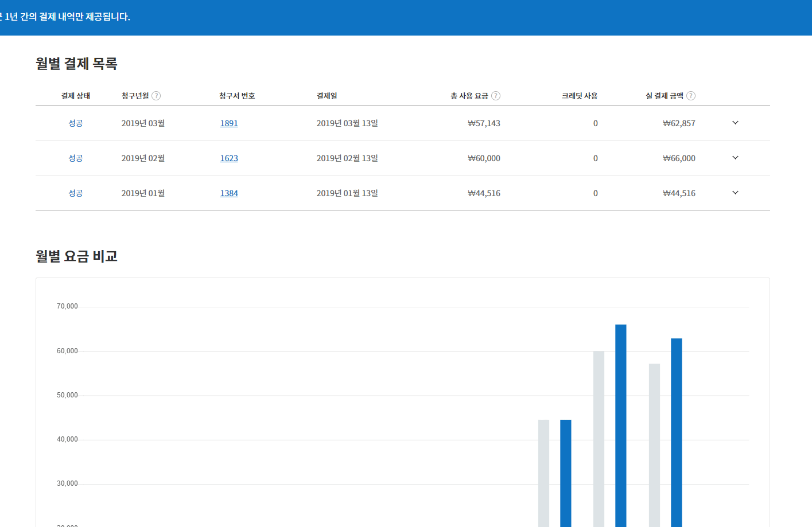Image resolution: width=812 pixels, height=527 pixels.
Task: Click the 청구서 번호 column header
Action: [x=237, y=96]
